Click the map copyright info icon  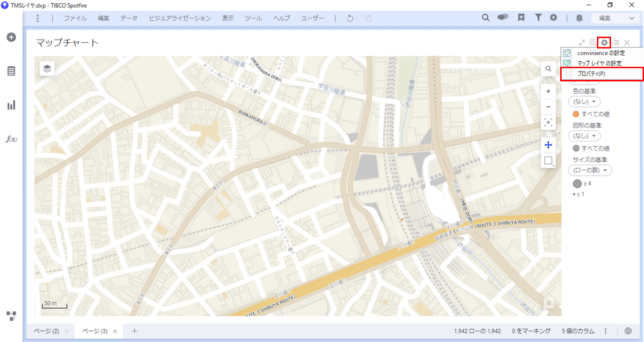coord(549,303)
